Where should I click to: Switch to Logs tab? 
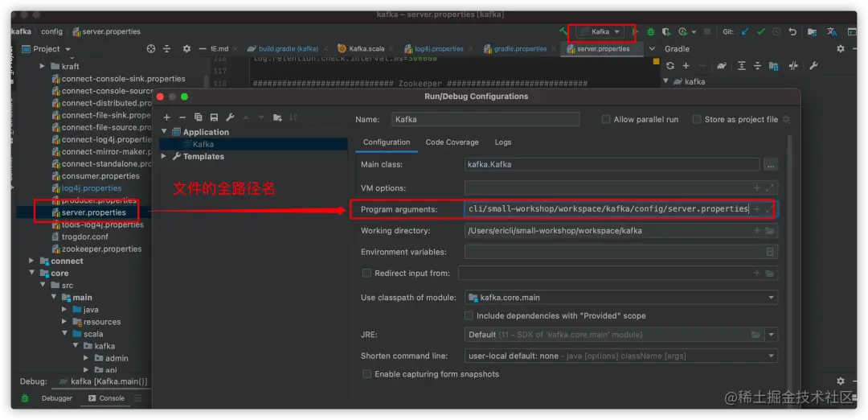pyautogui.click(x=502, y=142)
